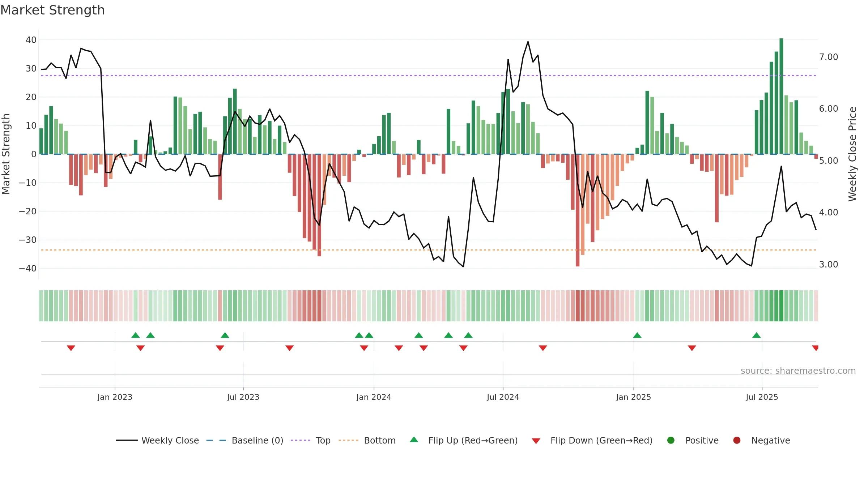Click the '5.00' price axis label
Viewport: 868px width, 488px height.
[829, 161]
